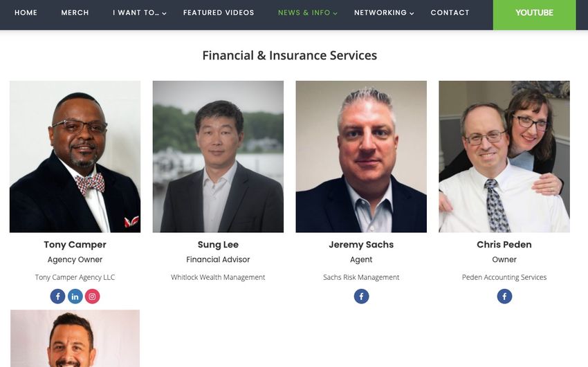Image resolution: width=588 pixels, height=367 pixels.
Task: Open Tony Camper's LinkedIn icon
Action: [75, 297]
